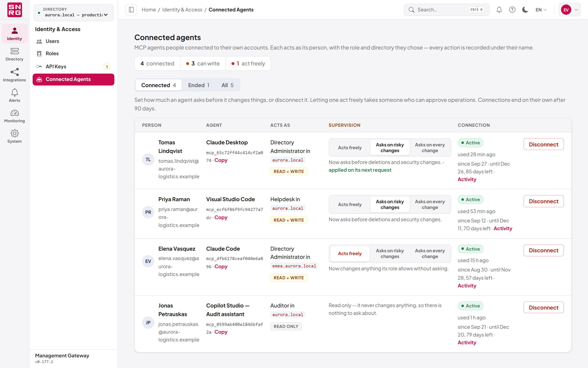
Task: Copy the Visual Studio Code agent ID
Action: pos(221,217)
